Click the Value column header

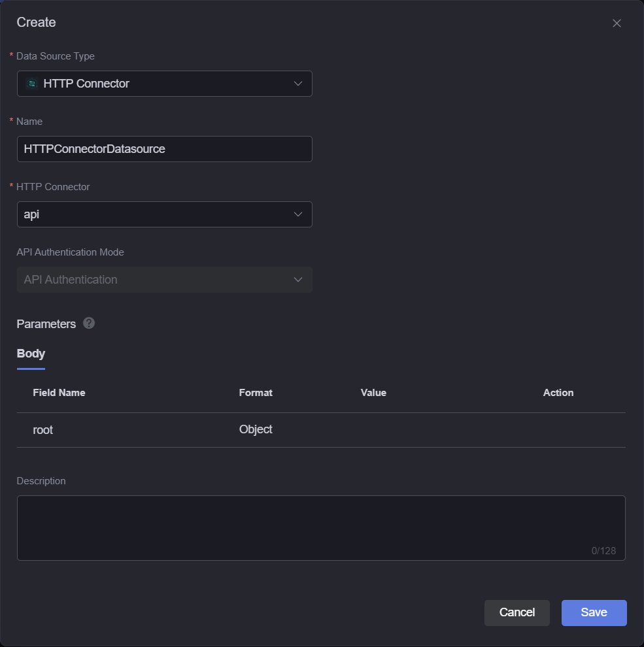click(373, 393)
